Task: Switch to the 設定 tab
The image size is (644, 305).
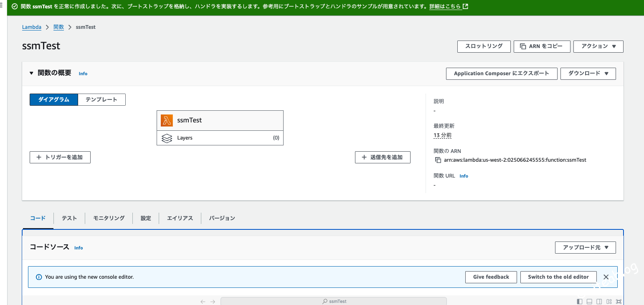Action: coord(146,218)
